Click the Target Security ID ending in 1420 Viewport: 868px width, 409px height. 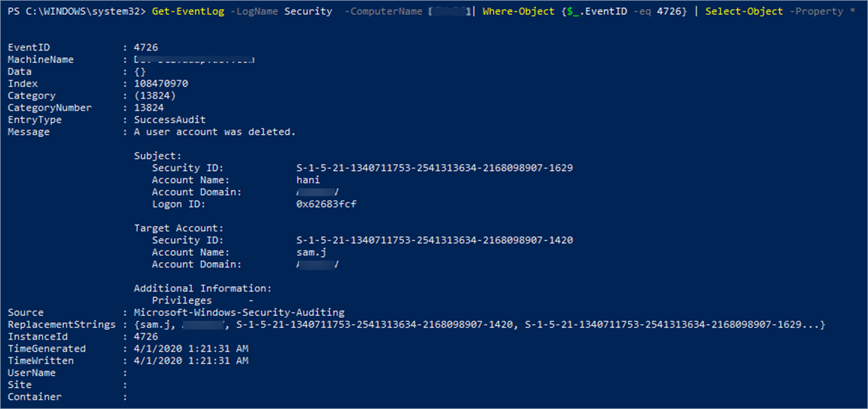[434, 240]
